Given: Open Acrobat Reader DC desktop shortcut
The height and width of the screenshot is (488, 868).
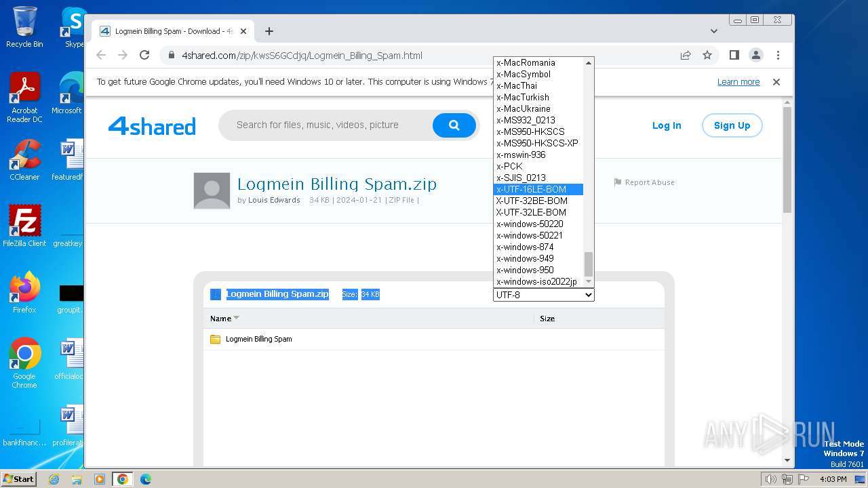Looking at the screenshot, I should point(24,98).
